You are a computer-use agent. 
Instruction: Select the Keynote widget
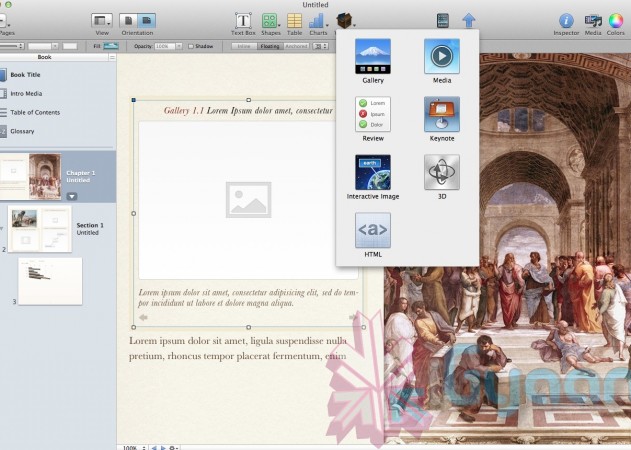(441, 114)
